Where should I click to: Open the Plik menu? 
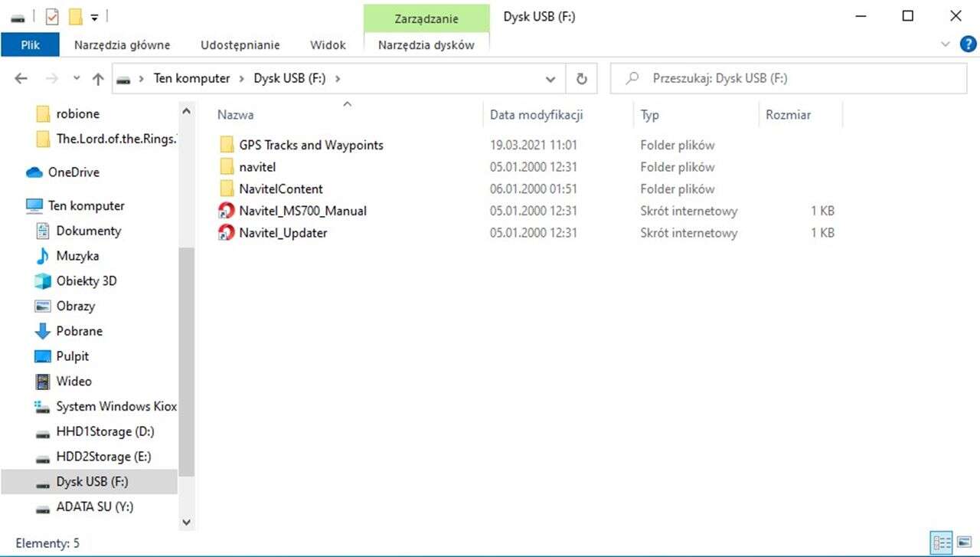(x=30, y=45)
